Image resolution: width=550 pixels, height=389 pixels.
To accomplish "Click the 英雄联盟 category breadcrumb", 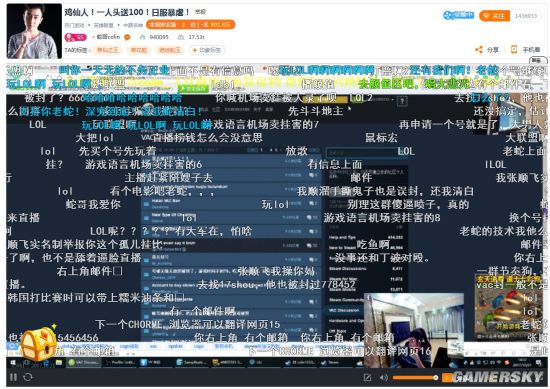I will 103,25.
